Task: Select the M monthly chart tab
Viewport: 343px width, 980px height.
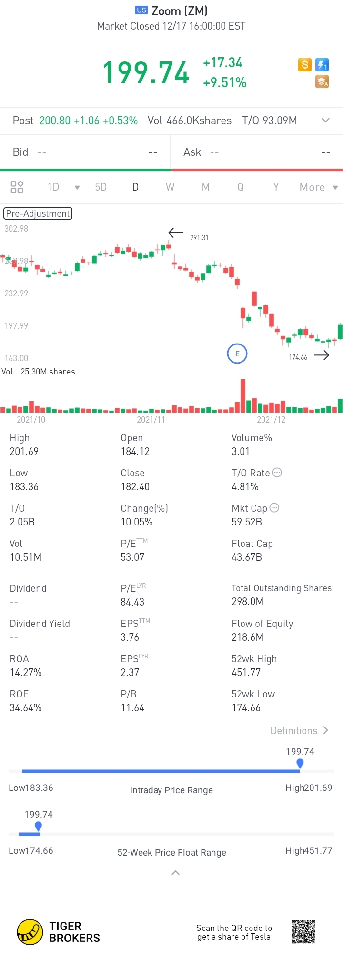Action: (206, 187)
